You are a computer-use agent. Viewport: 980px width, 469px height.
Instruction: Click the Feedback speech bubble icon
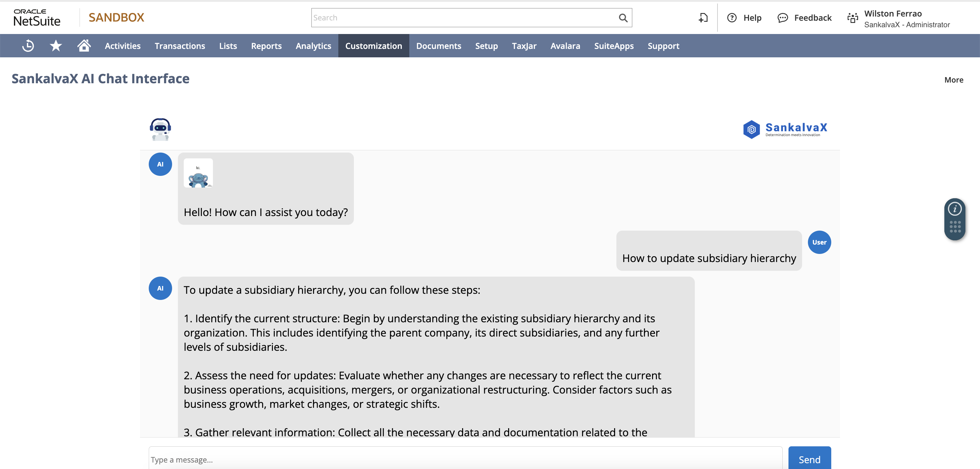pyautogui.click(x=783, y=18)
